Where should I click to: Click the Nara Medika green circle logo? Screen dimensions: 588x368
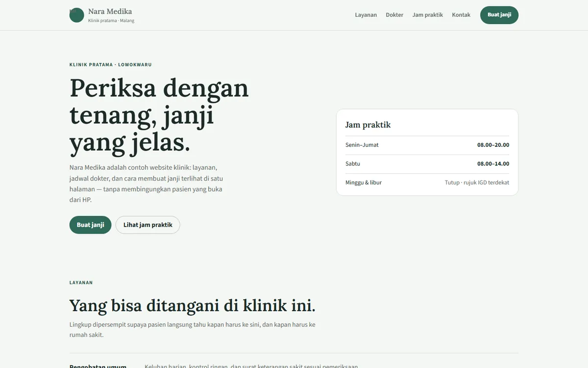(x=77, y=15)
